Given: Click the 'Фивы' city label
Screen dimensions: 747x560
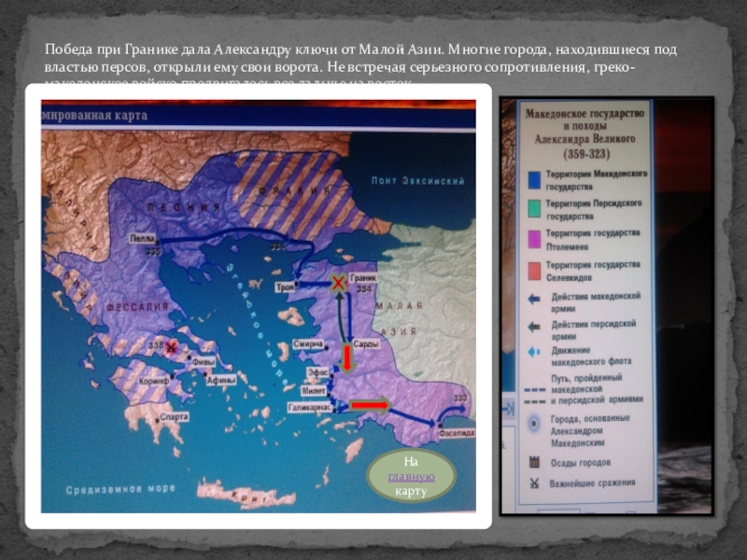Looking at the screenshot, I should click(204, 362).
